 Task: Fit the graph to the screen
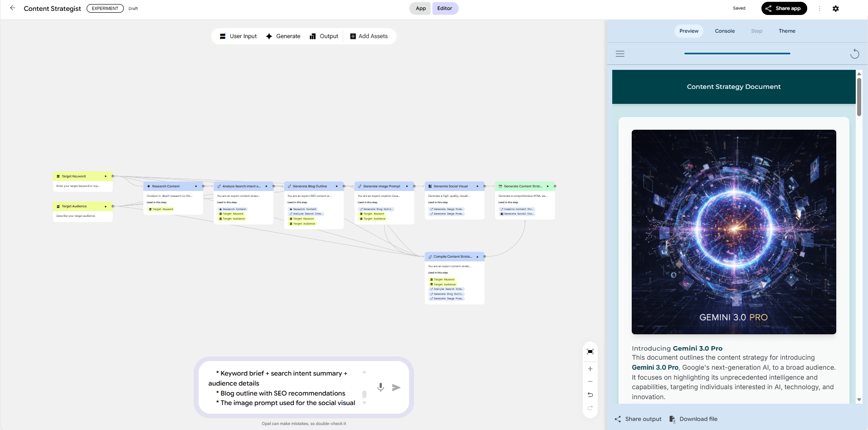coord(590,352)
